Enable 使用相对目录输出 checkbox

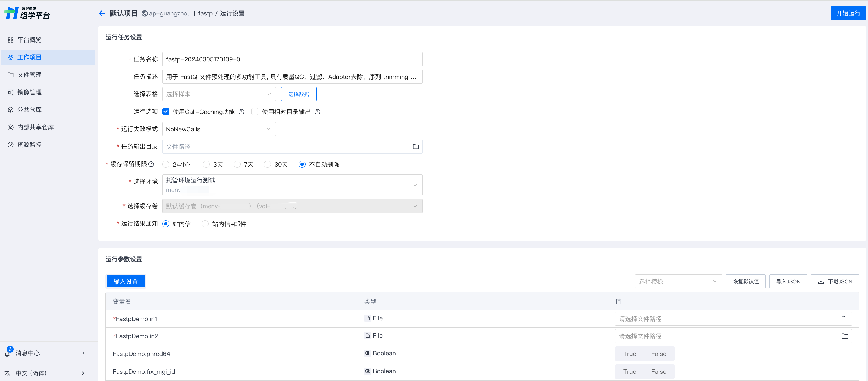coord(255,112)
